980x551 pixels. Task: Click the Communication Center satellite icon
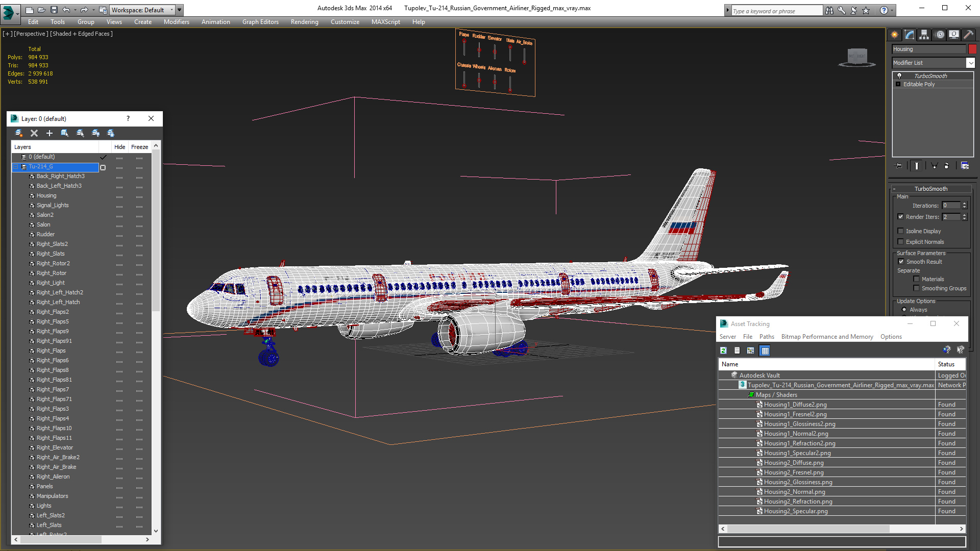click(854, 10)
